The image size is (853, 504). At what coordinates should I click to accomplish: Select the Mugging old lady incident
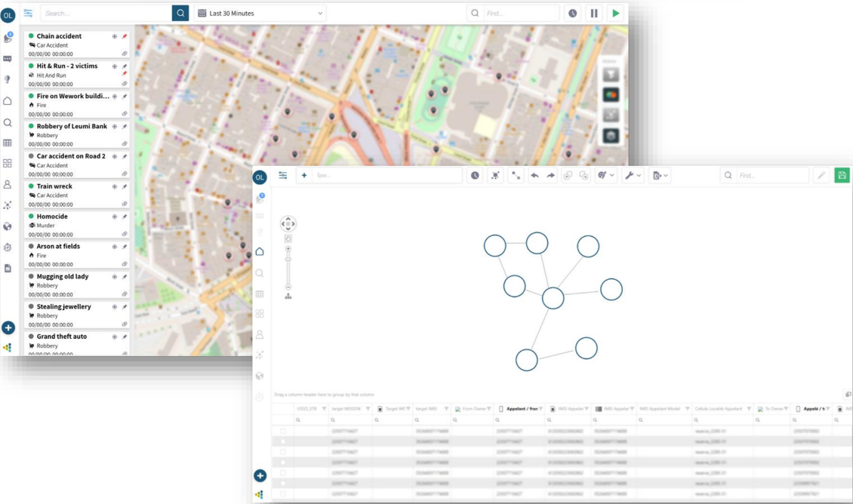[x=77, y=284]
